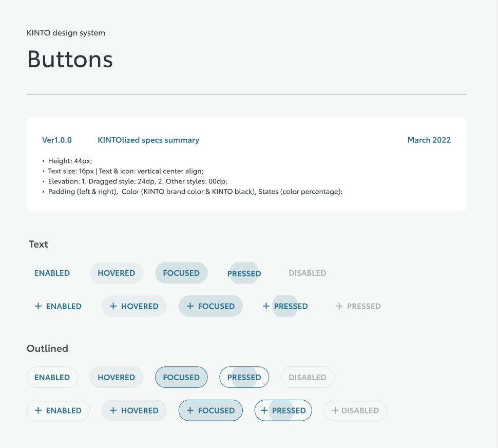498x448 pixels.
Task: Select the outlined HOVERED button without icon
Action: (117, 378)
